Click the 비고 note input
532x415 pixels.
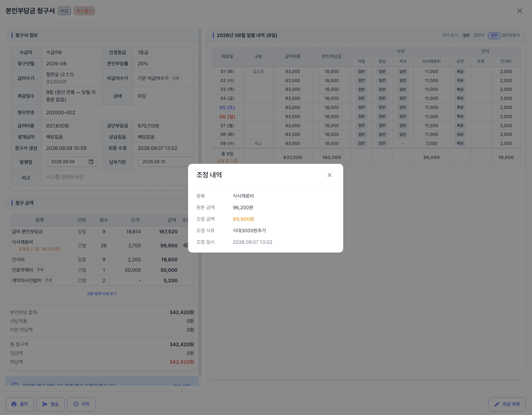pyautogui.click(x=117, y=177)
